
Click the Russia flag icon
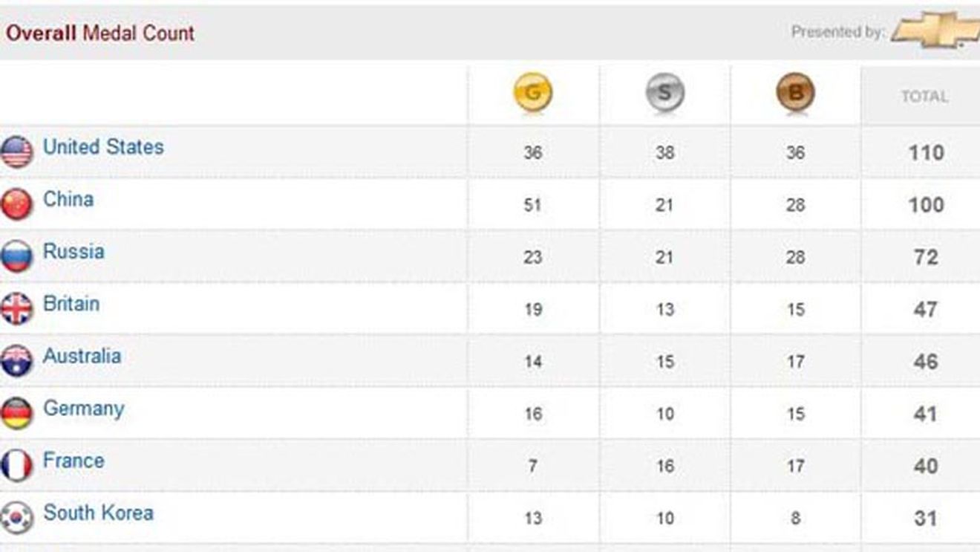click(x=16, y=256)
